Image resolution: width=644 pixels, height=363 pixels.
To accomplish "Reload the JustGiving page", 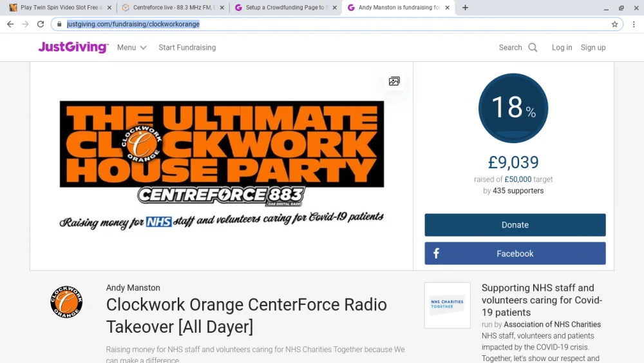I will click(40, 25).
